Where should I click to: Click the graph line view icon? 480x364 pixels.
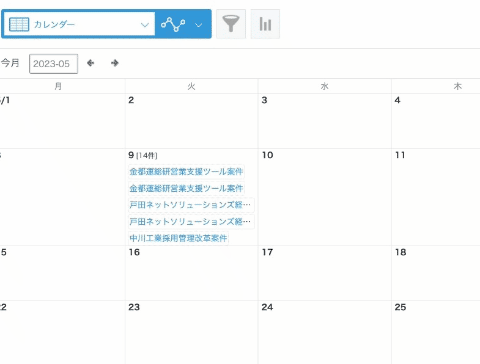tap(173, 24)
